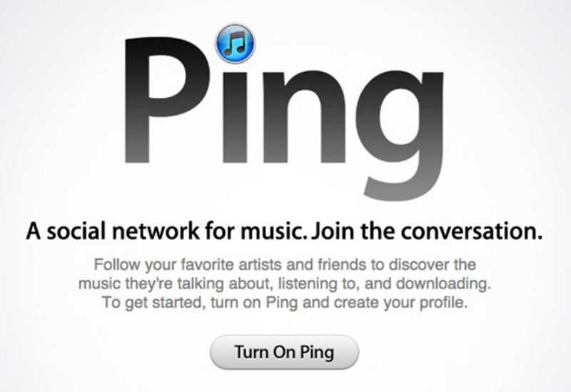This screenshot has height=392, width=571.
Task: Click the blue iTunes music note icon
Action: point(236,44)
